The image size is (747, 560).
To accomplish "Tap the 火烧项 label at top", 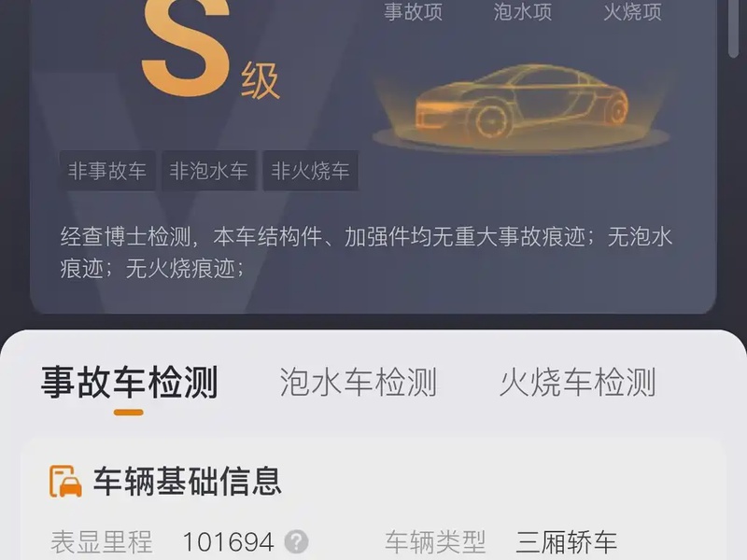I will 632,11.
